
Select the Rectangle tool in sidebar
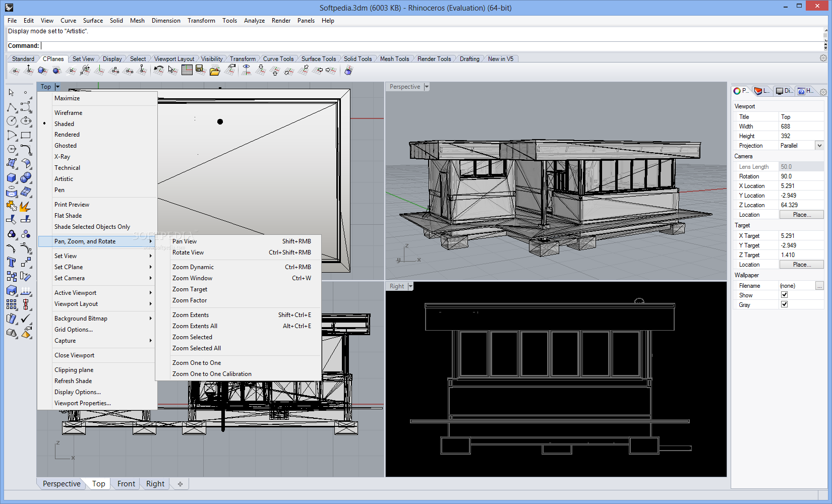point(26,135)
